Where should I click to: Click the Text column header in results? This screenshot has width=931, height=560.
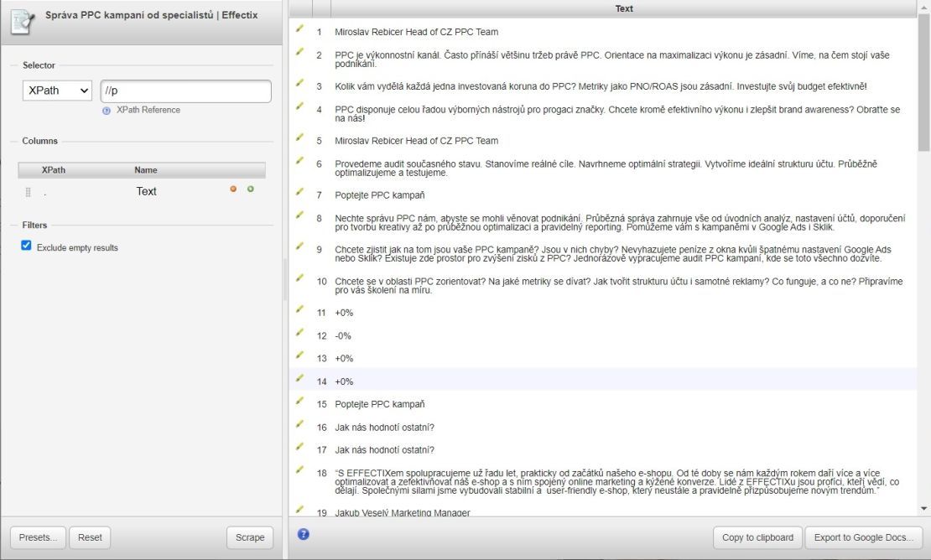[624, 8]
